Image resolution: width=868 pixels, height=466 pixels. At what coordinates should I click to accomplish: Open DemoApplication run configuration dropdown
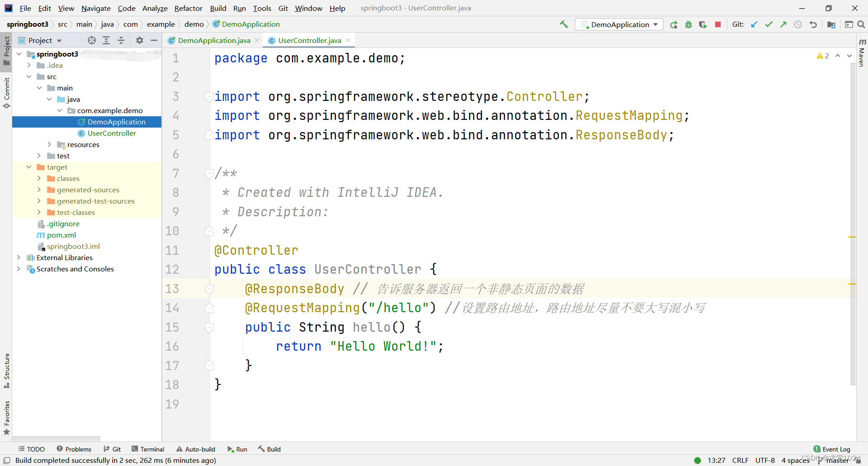click(x=619, y=24)
